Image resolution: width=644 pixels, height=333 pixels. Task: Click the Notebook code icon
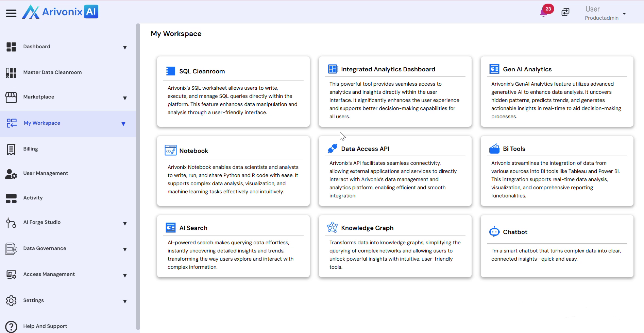pos(170,150)
